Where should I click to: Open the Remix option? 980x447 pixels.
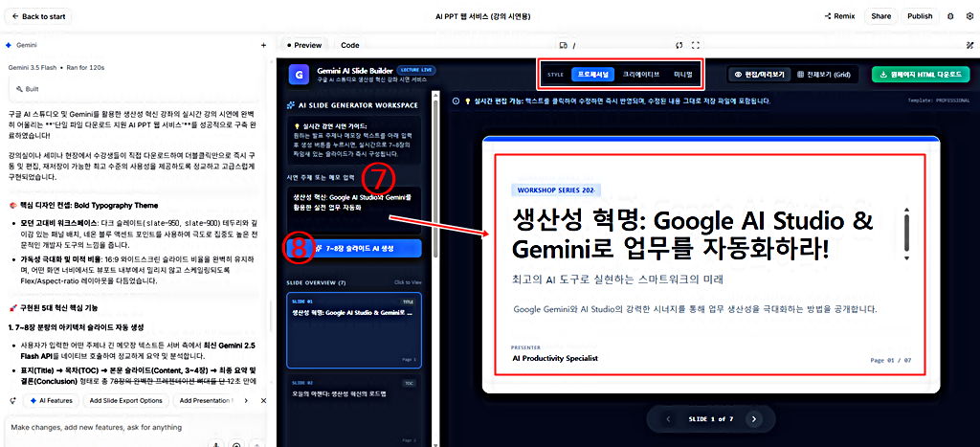(839, 17)
